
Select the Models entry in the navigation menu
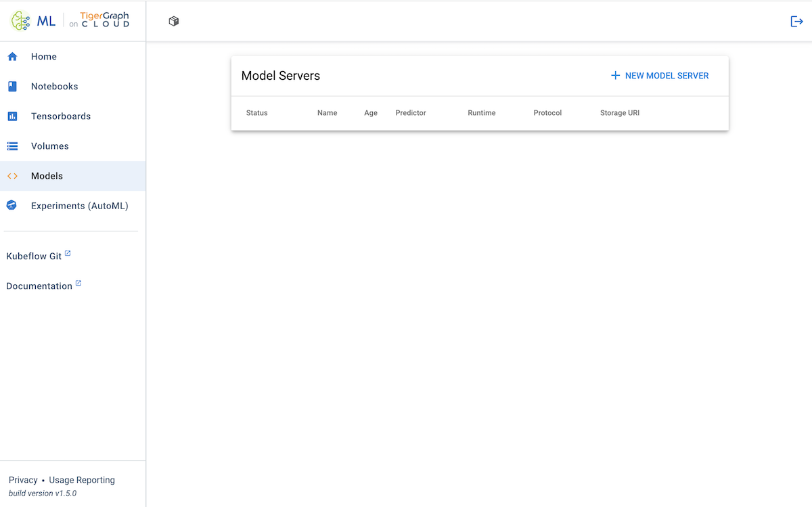[47, 175]
